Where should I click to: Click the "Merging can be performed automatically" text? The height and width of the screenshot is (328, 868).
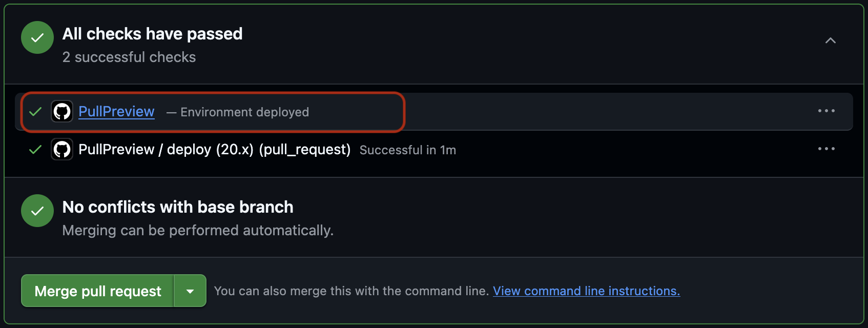point(198,231)
